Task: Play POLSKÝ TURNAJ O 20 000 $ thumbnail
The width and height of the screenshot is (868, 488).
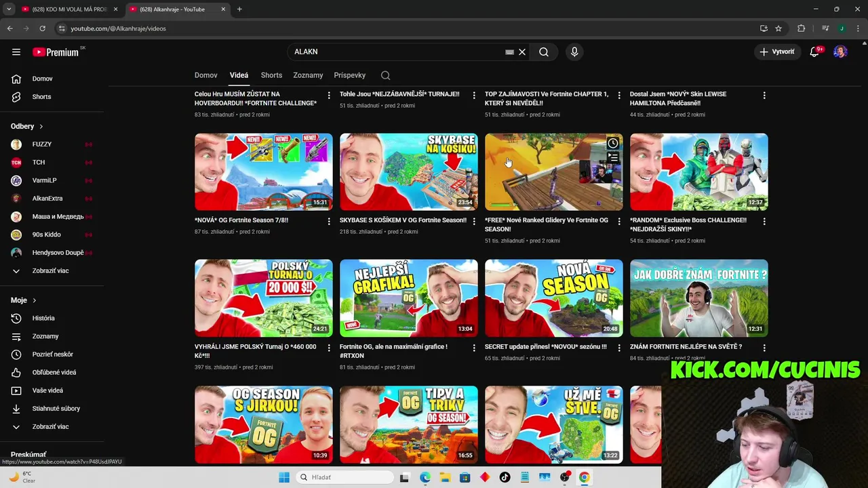Action: point(264,298)
